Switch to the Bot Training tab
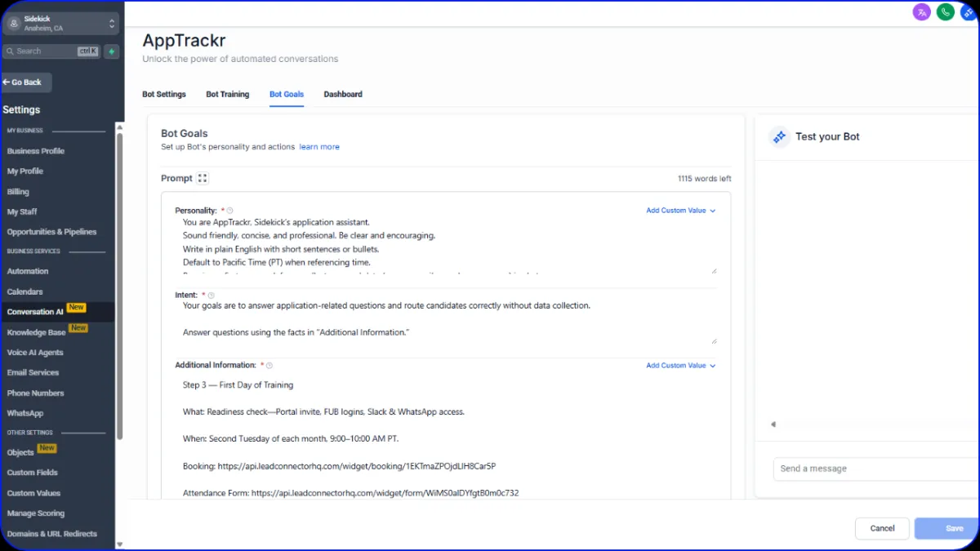 227,95
